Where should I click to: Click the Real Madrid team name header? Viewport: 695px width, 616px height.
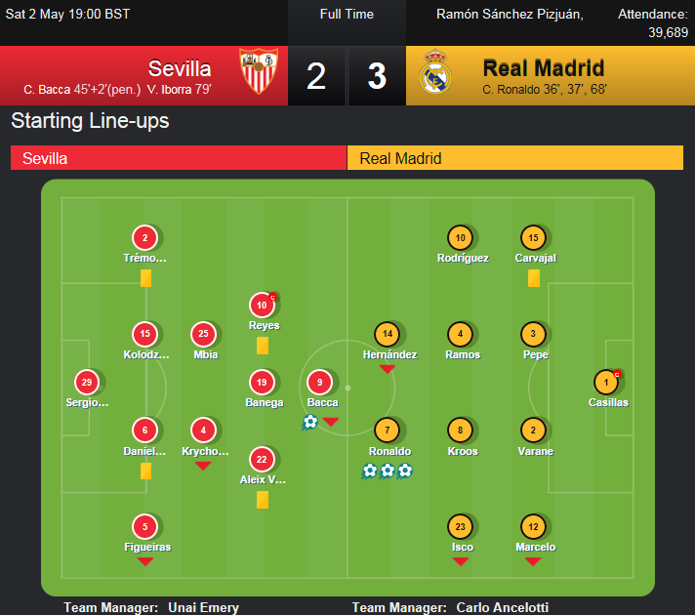(544, 68)
